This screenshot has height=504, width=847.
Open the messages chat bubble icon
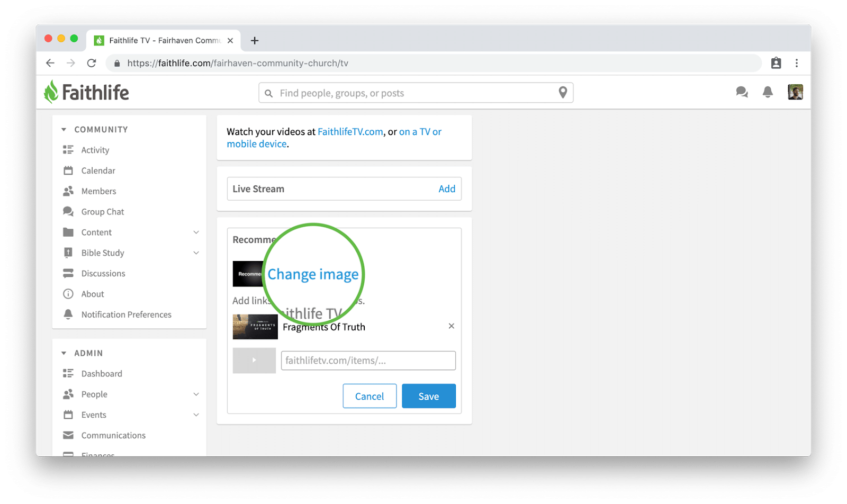(x=742, y=92)
